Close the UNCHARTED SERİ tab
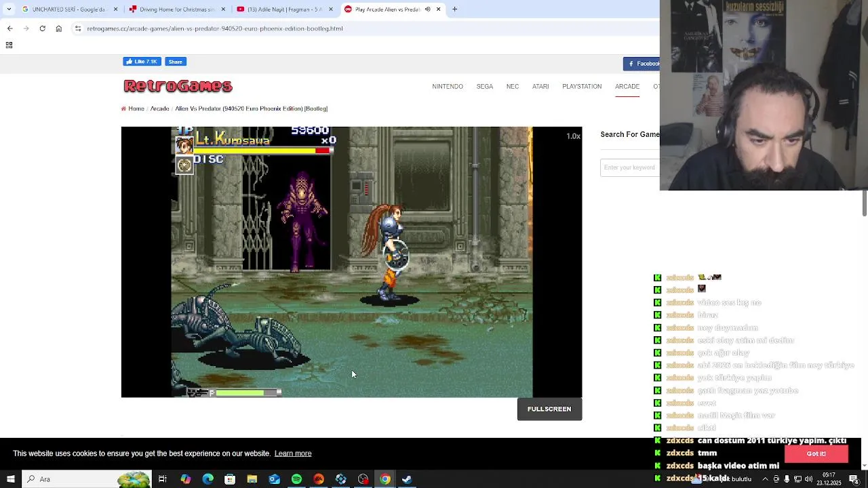Image resolution: width=868 pixels, height=488 pixels. [115, 9]
